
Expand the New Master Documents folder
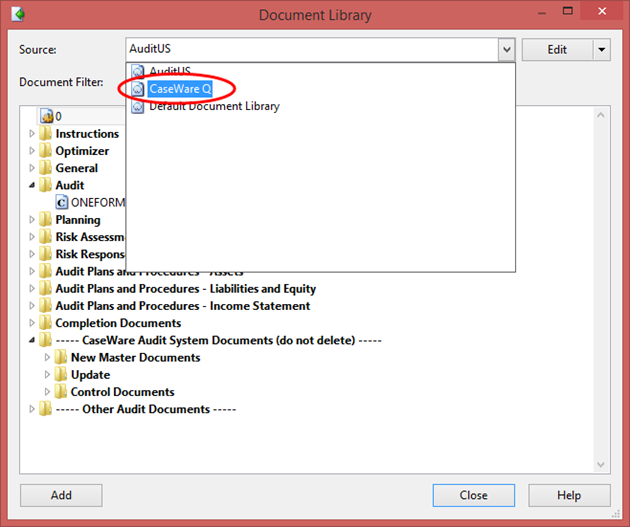[47, 358]
